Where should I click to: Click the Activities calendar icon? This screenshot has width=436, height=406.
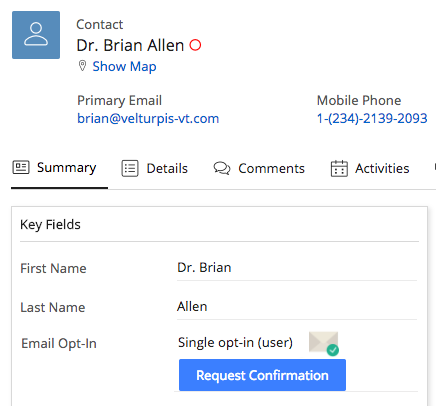339,168
